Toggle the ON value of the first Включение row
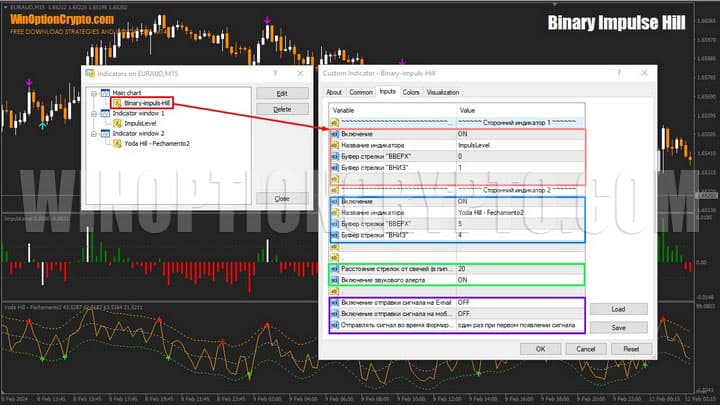Viewport: 720px width, 405px height. (x=518, y=133)
